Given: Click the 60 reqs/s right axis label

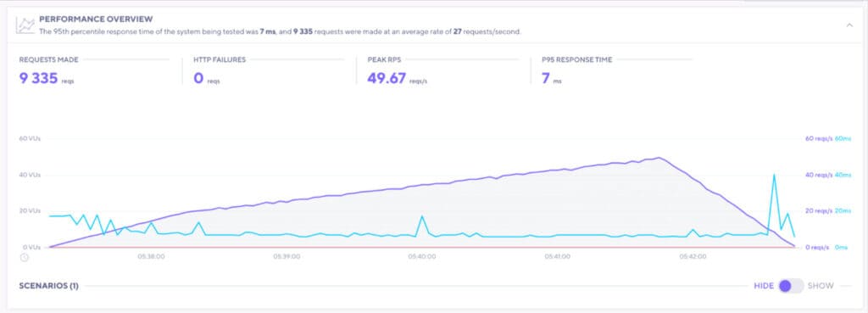Looking at the screenshot, I should [x=818, y=138].
